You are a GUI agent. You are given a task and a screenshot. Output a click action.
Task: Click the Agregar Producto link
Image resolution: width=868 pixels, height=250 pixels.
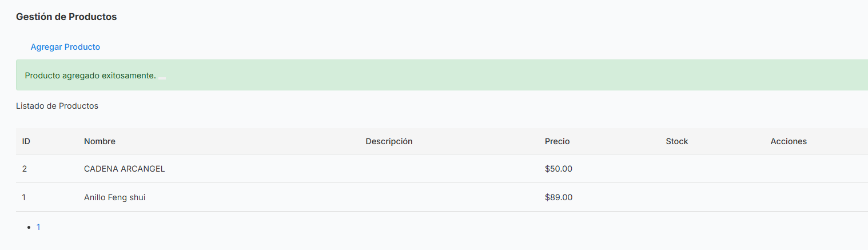tap(65, 47)
